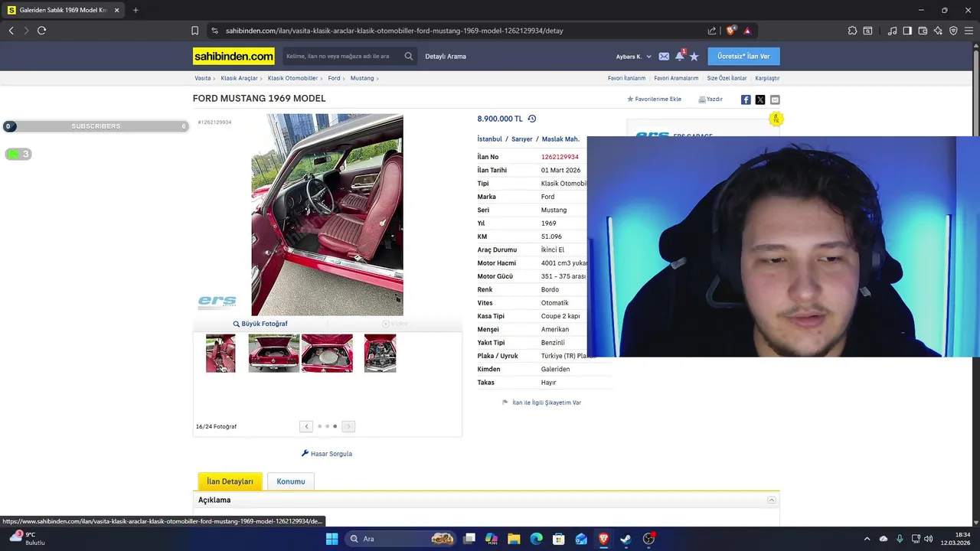Open Microsoft Store from taskbar
980x551 pixels.
tap(559, 539)
